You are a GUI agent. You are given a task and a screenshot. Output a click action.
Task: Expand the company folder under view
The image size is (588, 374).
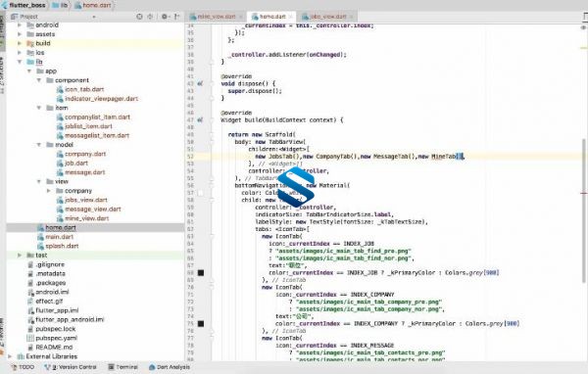[x=49, y=191]
